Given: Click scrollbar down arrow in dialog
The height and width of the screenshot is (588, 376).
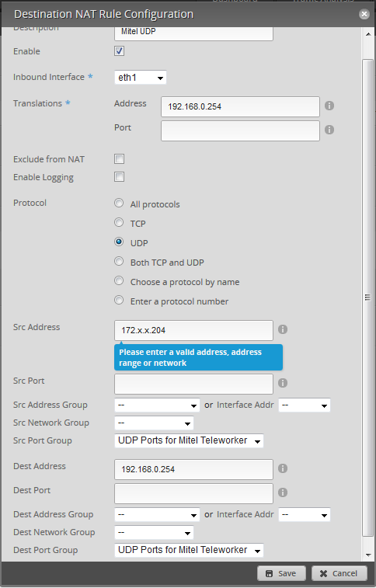Looking at the screenshot, I should (368, 555).
